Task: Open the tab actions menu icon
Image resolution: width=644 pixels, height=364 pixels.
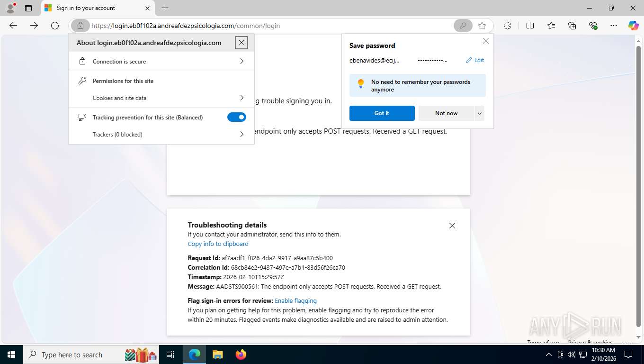Action: 28,8
